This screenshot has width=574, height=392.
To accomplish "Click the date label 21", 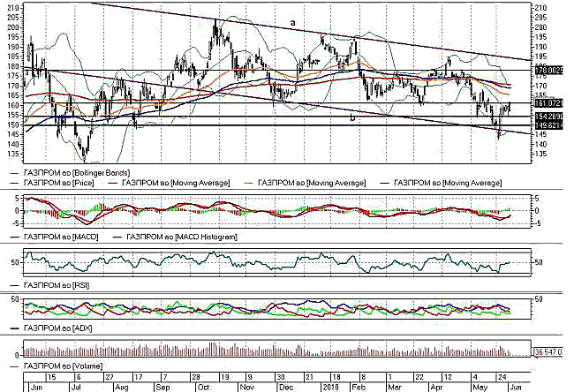I will (x=309, y=377).
